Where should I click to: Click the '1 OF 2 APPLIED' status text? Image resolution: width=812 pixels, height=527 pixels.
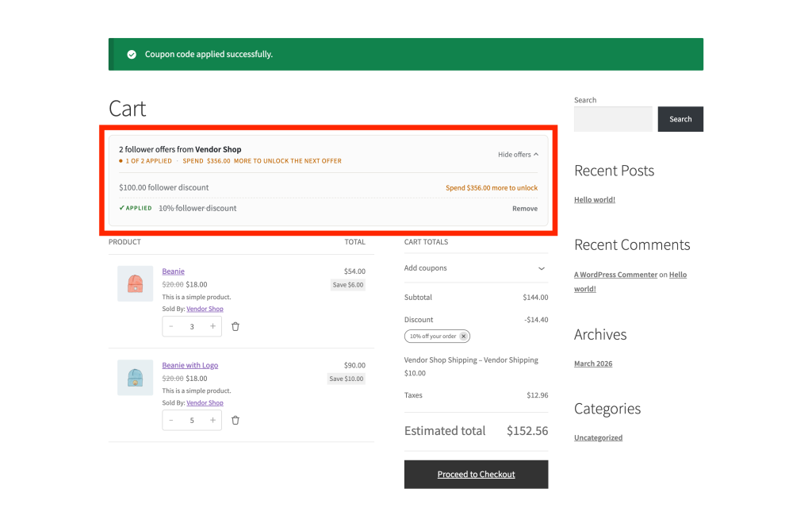pos(148,161)
